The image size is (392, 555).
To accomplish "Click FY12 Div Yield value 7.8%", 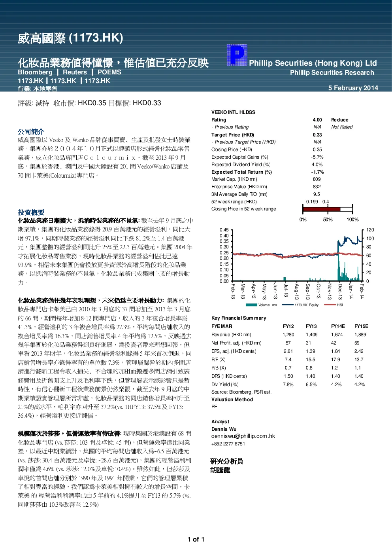I will pyautogui.click(x=288, y=385).
